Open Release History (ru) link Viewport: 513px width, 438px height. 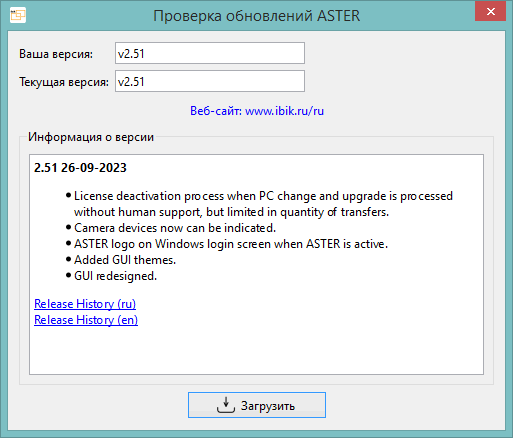click(85, 304)
